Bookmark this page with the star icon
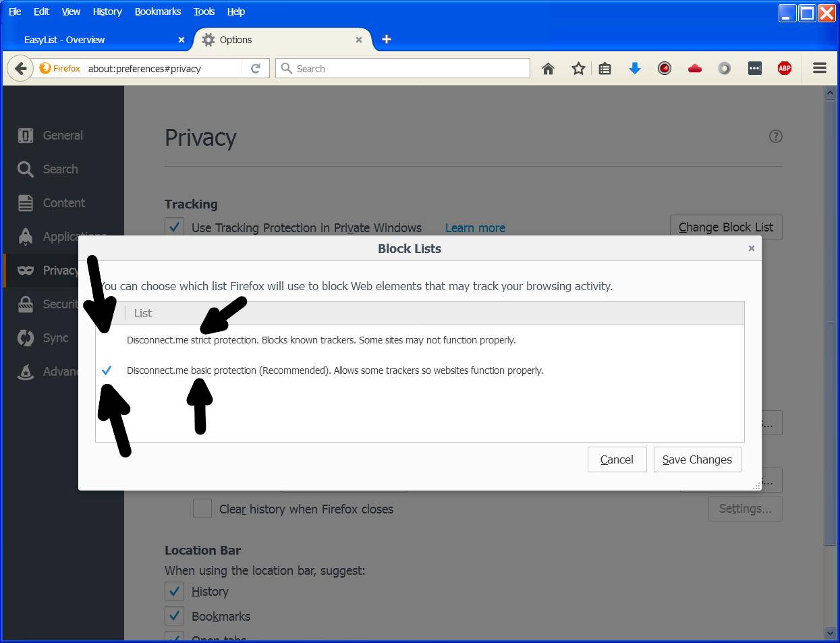 pos(578,68)
